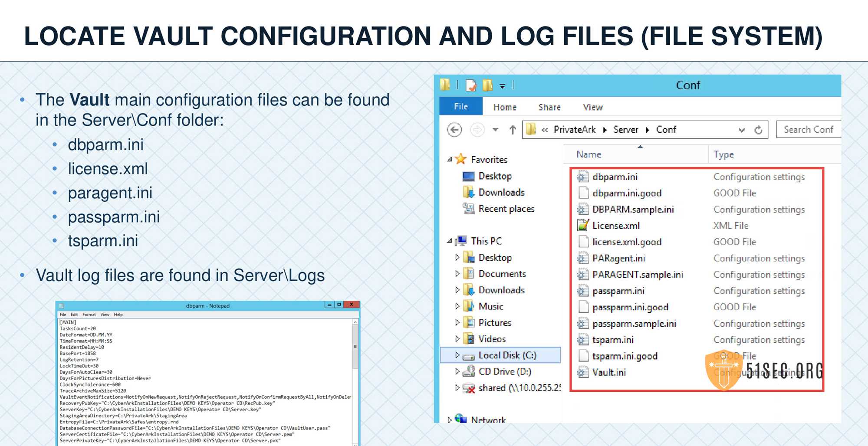This screenshot has width=868, height=446.
Task: Expand the Desktop node under This PC
Action: pyautogui.click(x=457, y=257)
